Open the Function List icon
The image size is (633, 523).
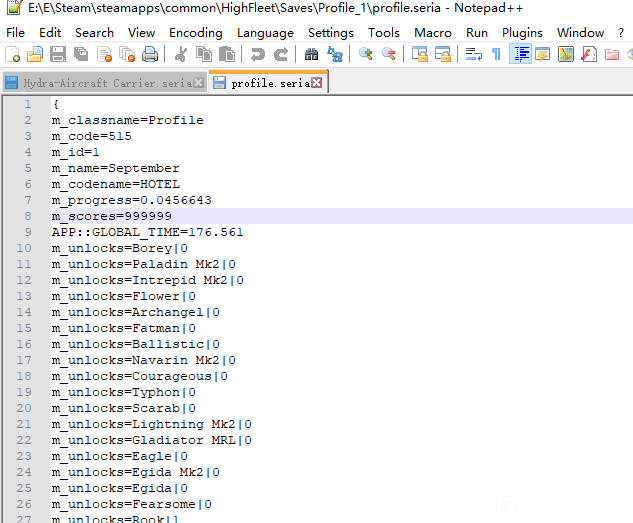tap(589, 54)
